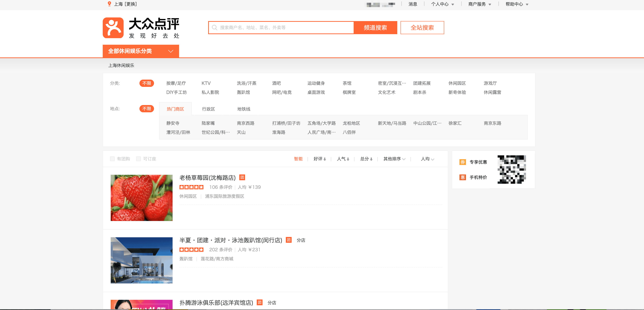Viewport: 644px width, 310px height.
Task: Expand the 全部休闲娱乐分类 dropdown
Action: coord(141,51)
